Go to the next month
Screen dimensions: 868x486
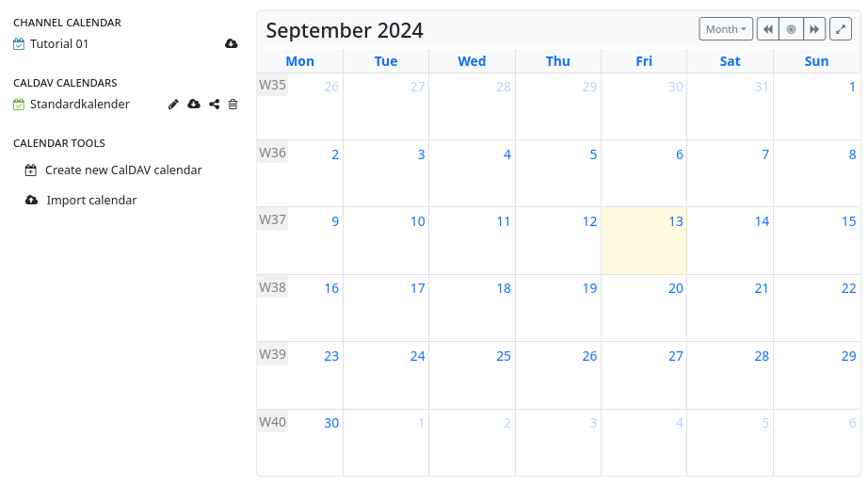click(814, 29)
